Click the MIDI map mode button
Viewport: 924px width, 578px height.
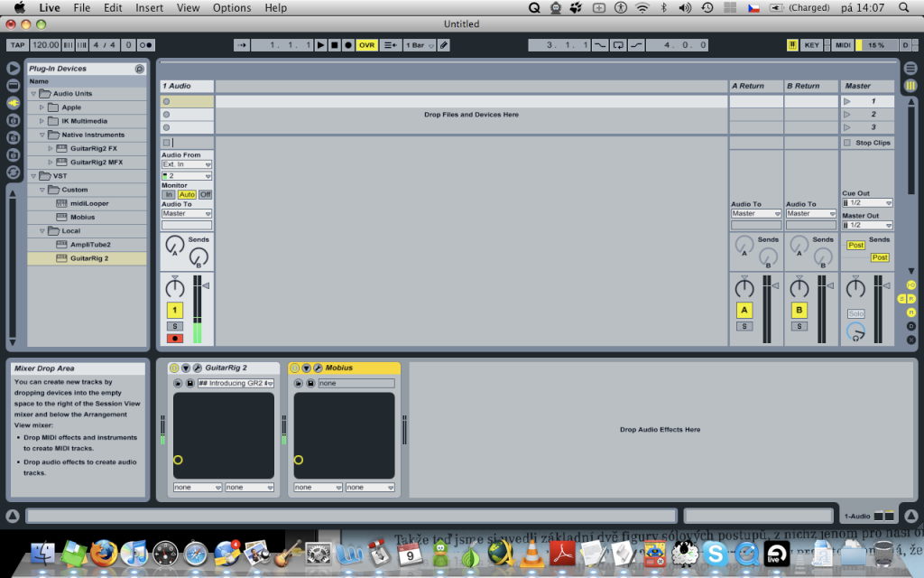pos(843,45)
